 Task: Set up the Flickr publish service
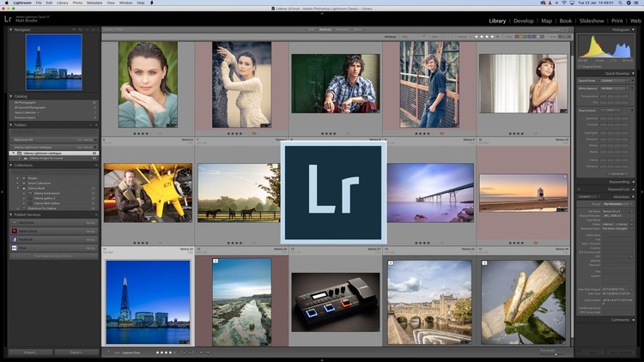click(91, 248)
